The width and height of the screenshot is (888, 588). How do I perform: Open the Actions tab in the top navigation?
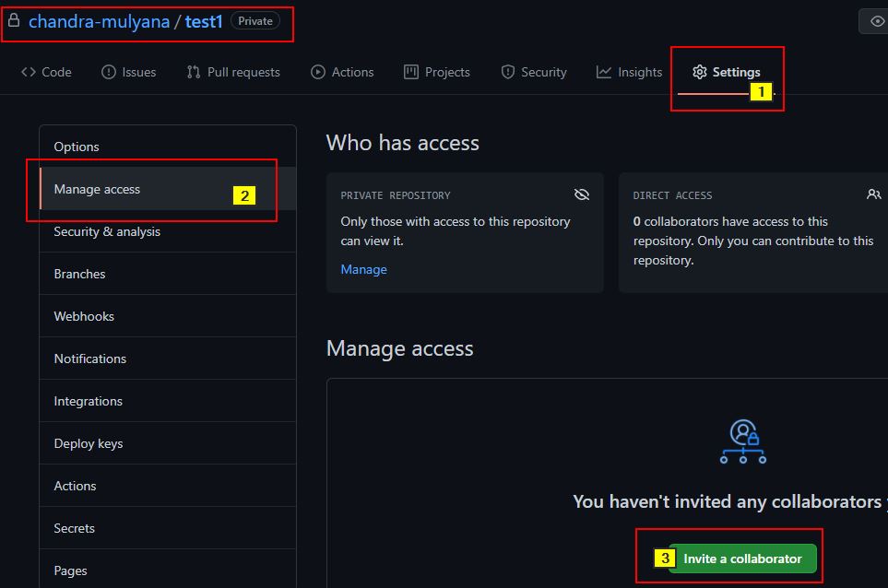(342, 72)
